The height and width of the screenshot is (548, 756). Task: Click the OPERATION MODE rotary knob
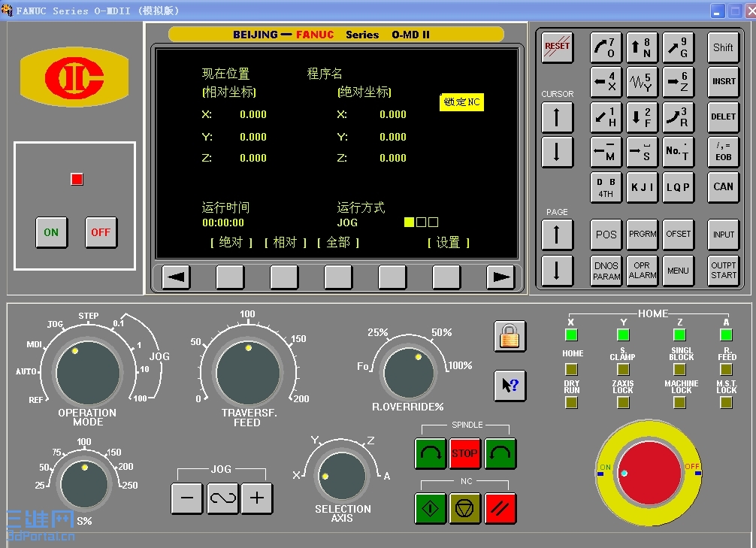coord(88,373)
